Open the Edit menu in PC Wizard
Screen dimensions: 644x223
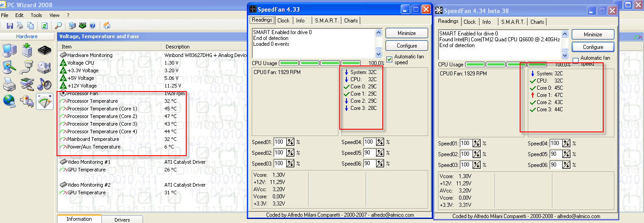pos(19,15)
